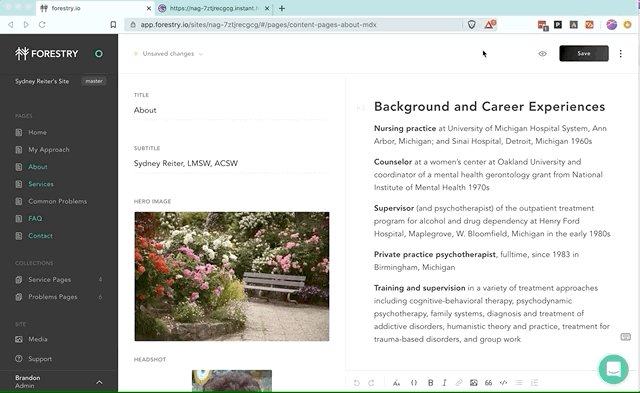Click the Media image icon in sidebar
This screenshot has height=393, width=640.
click(19, 339)
